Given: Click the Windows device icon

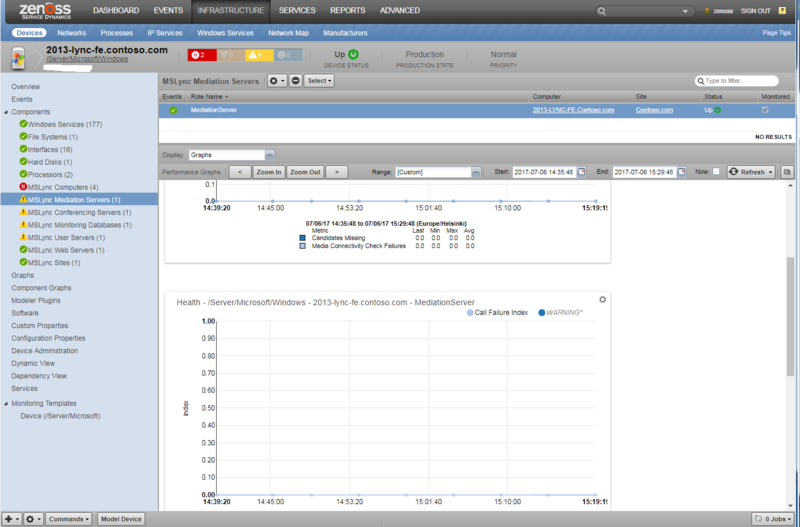Looking at the screenshot, I should pyautogui.click(x=18, y=58).
